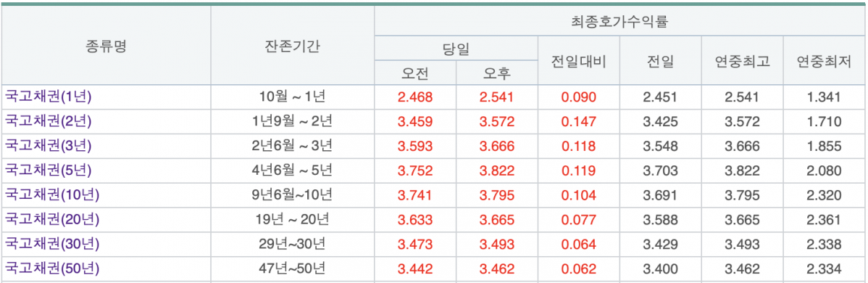The width and height of the screenshot is (868, 283).
Task: Click yearly low value 1.341
Action: click(824, 98)
